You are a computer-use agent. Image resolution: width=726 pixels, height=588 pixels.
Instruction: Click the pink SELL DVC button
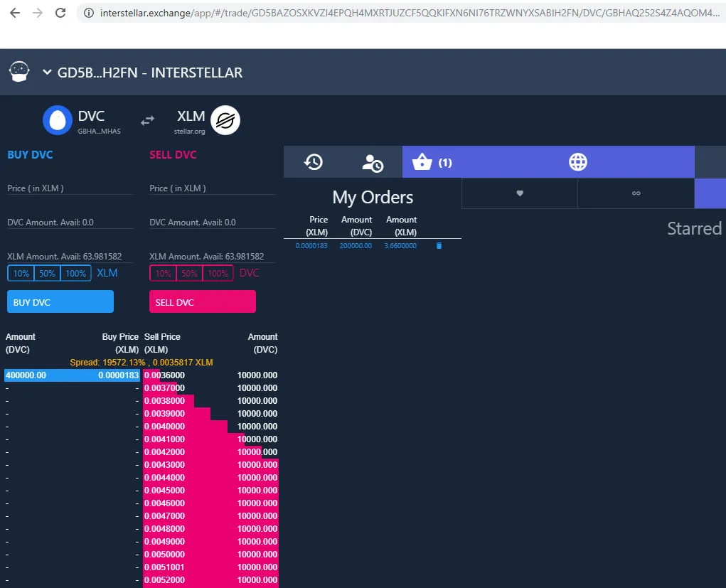pos(203,302)
